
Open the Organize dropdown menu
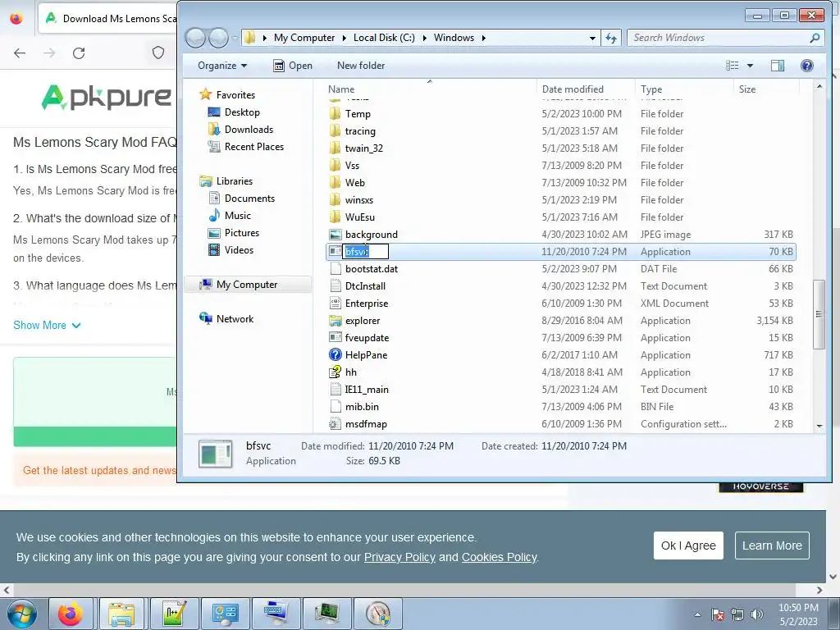pos(222,66)
